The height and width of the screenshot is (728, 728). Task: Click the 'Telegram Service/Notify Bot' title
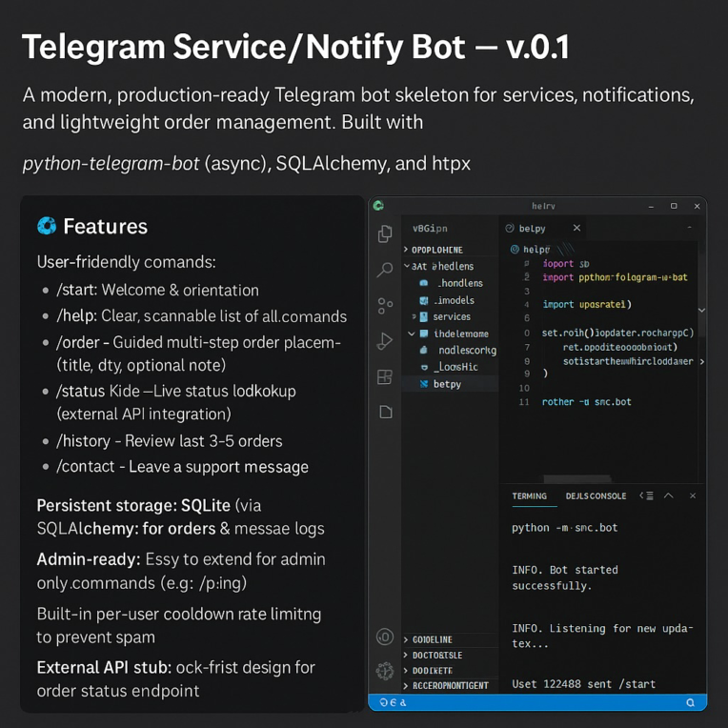click(x=244, y=48)
